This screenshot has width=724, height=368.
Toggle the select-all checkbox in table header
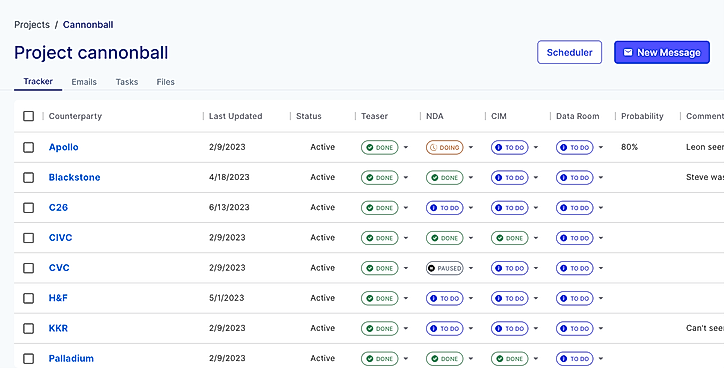tap(29, 116)
